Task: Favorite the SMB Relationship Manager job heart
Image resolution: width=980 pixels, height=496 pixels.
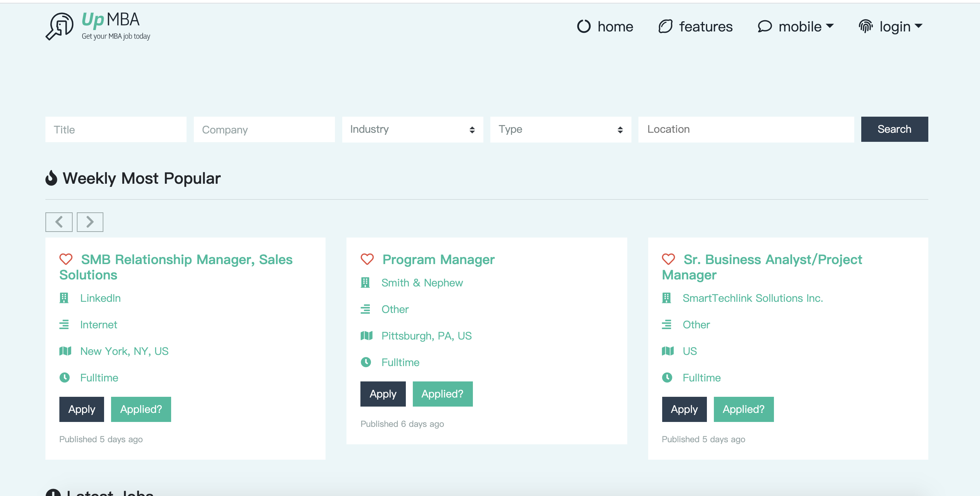Action: point(66,260)
